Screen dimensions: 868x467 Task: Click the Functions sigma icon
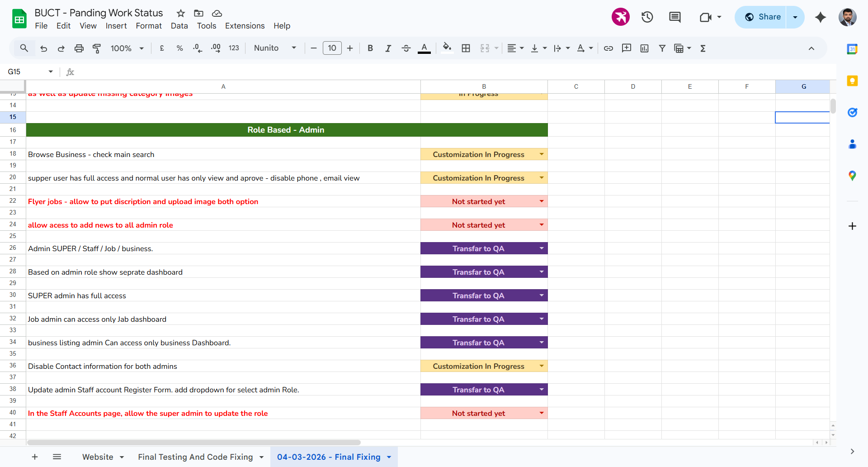pos(703,48)
